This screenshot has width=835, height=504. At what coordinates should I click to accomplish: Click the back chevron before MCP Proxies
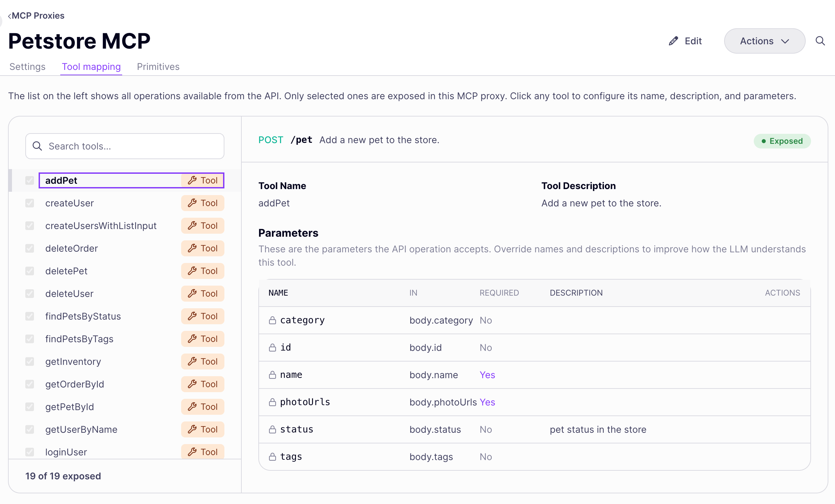point(9,16)
